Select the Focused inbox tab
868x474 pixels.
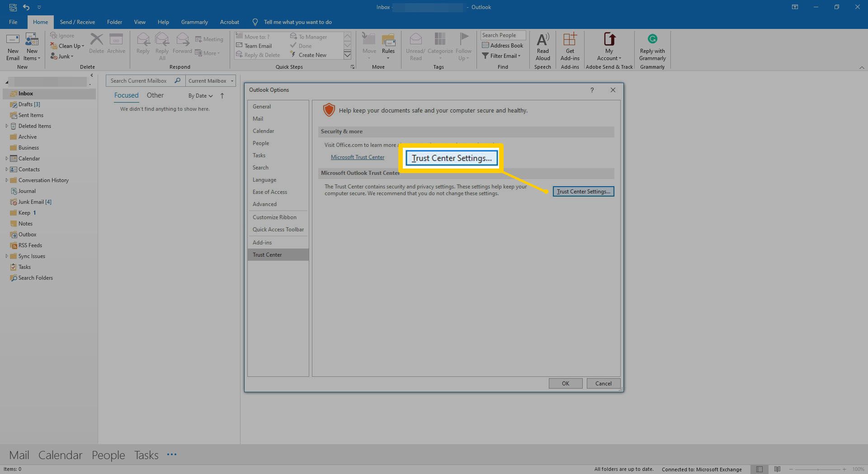126,95
